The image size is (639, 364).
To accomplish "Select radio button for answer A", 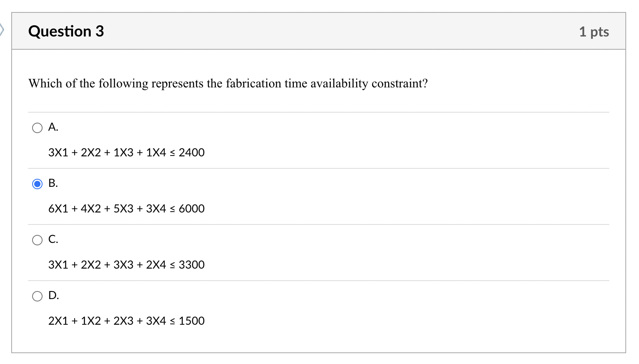I will (37, 128).
